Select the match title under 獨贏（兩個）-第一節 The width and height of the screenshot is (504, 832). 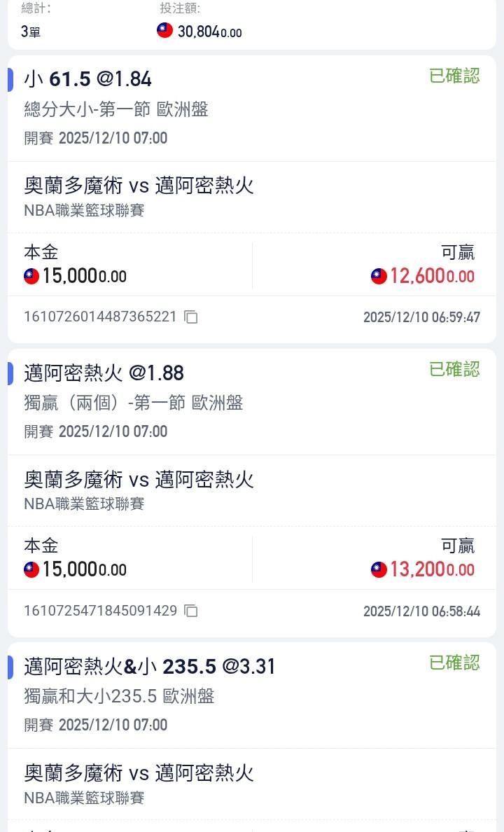click(x=139, y=479)
